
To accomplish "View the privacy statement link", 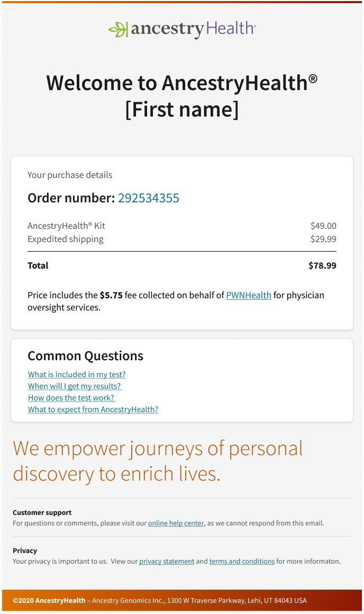I will click(x=167, y=562).
